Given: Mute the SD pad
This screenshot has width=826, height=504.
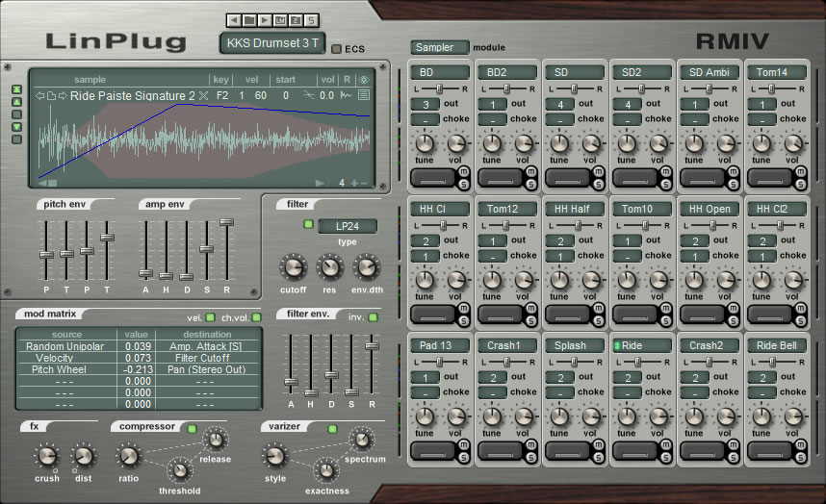Looking at the screenshot, I should point(599,171).
